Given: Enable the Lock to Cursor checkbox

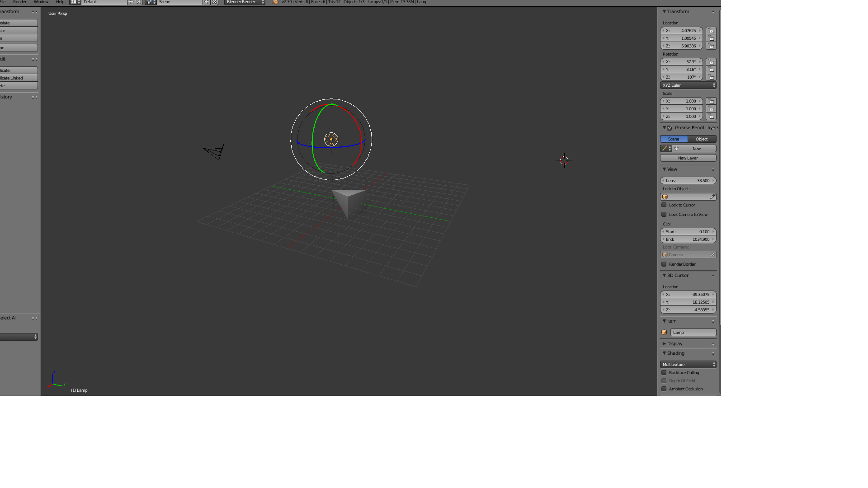Looking at the screenshot, I should [664, 205].
